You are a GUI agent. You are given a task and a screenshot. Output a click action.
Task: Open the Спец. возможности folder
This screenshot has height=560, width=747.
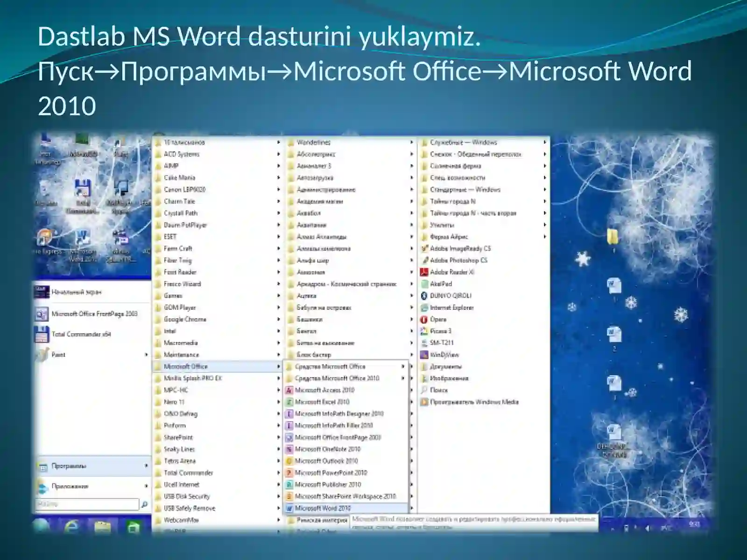pos(484,178)
